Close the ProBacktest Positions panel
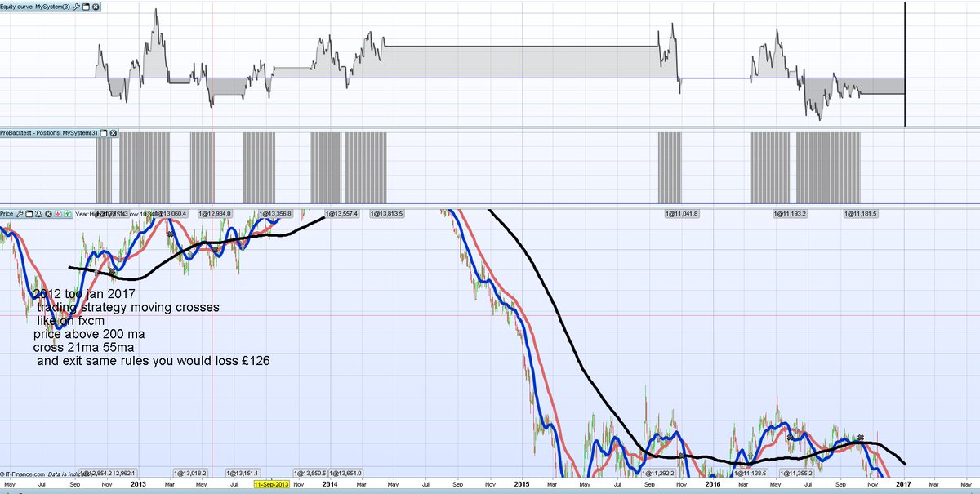This screenshot has height=494, width=980. [x=114, y=132]
